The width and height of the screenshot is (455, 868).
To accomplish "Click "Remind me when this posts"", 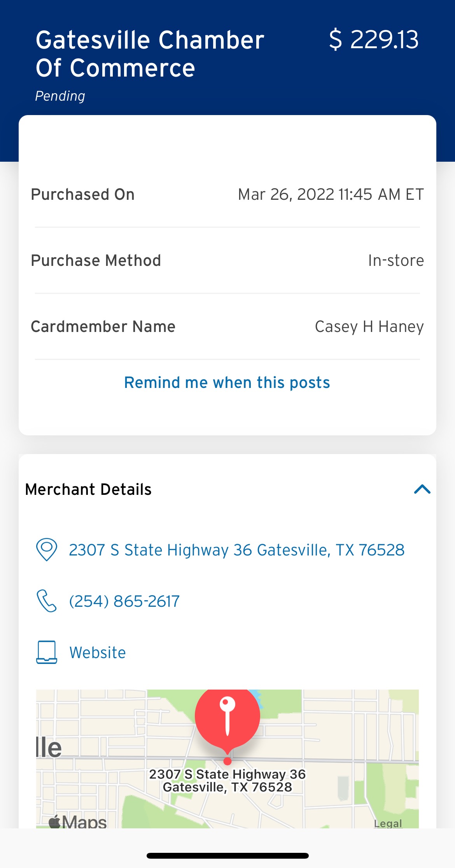I will tap(227, 382).
